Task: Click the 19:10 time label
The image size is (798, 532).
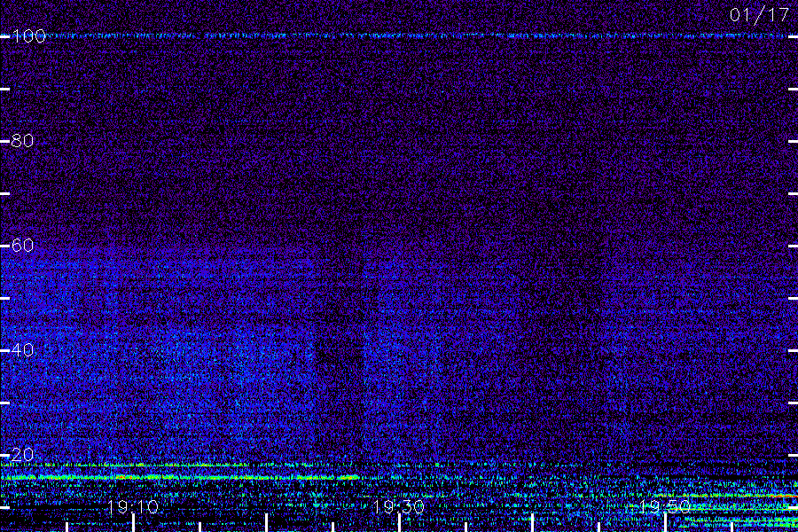Action: pos(133,507)
